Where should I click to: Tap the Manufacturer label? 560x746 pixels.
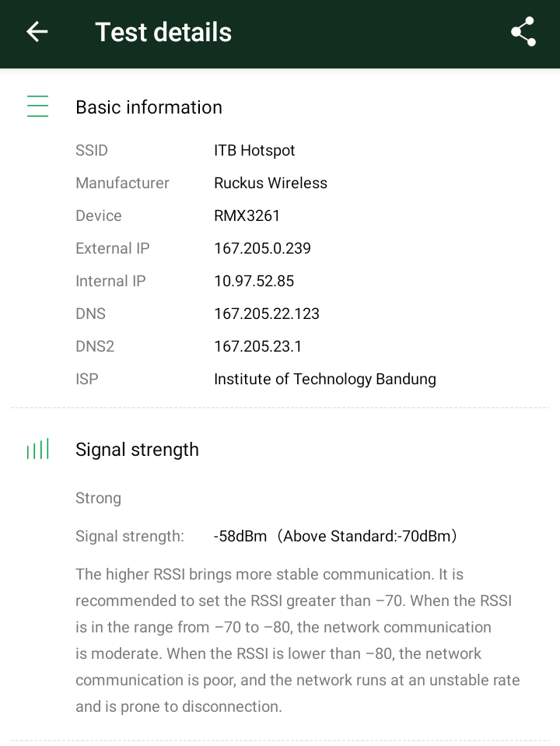122,183
